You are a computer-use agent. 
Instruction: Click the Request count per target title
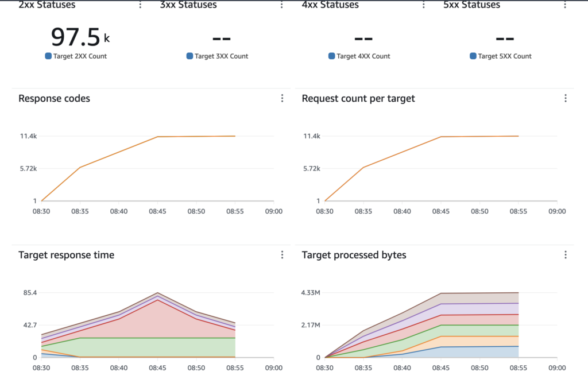[358, 98]
